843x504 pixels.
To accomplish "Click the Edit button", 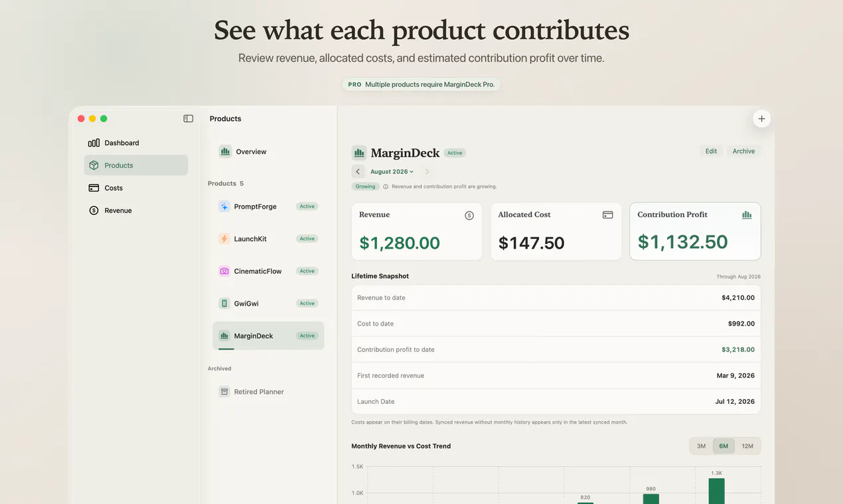I will 711,151.
